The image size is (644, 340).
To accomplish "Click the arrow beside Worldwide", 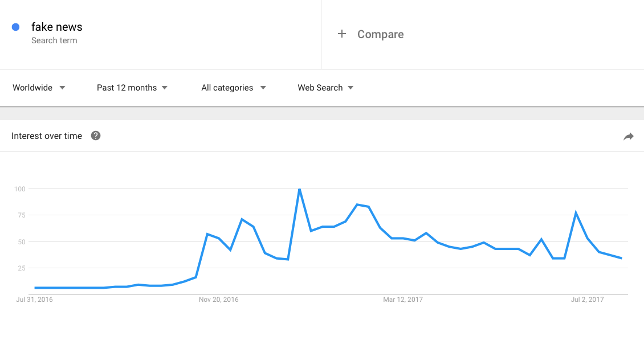I will [63, 88].
